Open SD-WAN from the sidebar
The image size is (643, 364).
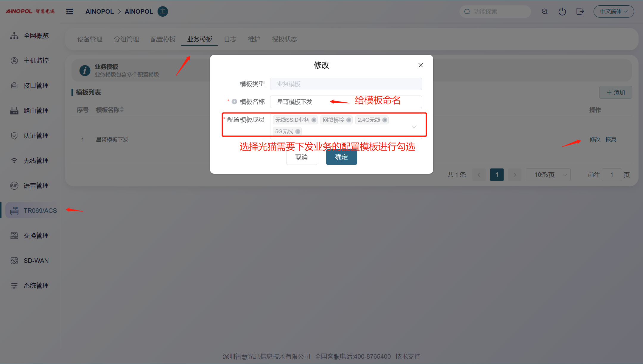(x=36, y=261)
